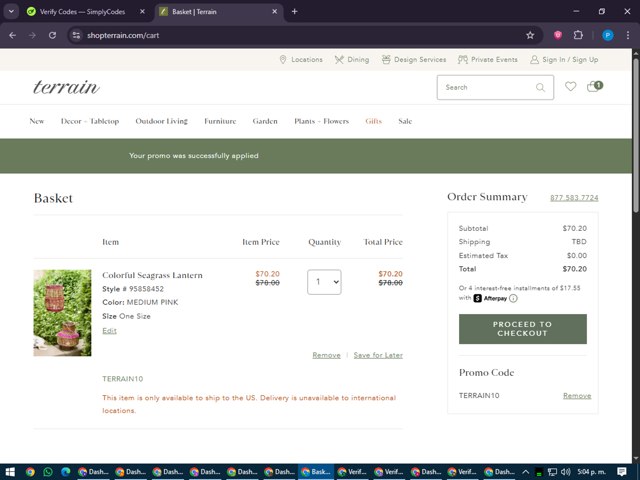Open the Design Services link
The height and width of the screenshot is (480, 640).
tap(414, 60)
